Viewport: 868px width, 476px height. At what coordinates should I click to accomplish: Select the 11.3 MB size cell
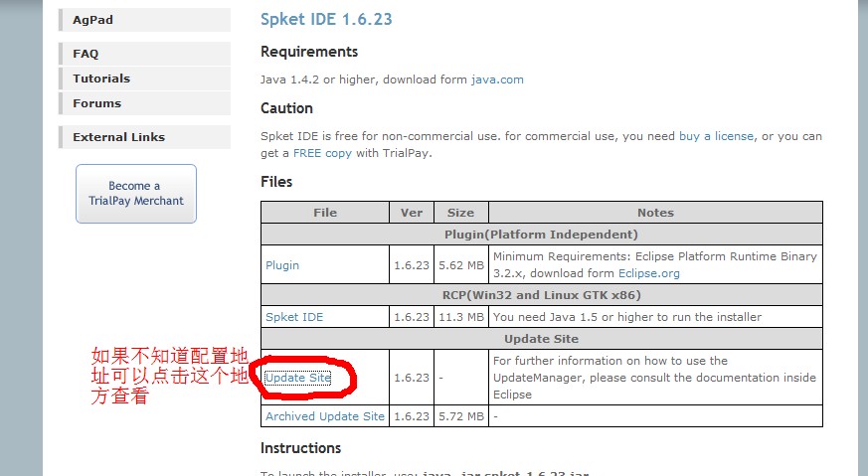click(461, 317)
